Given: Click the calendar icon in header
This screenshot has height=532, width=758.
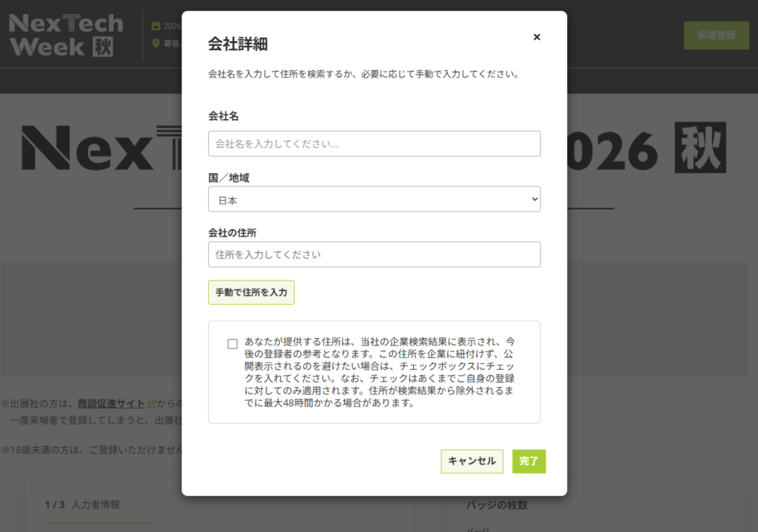Looking at the screenshot, I should pyautogui.click(x=155, y=26).
